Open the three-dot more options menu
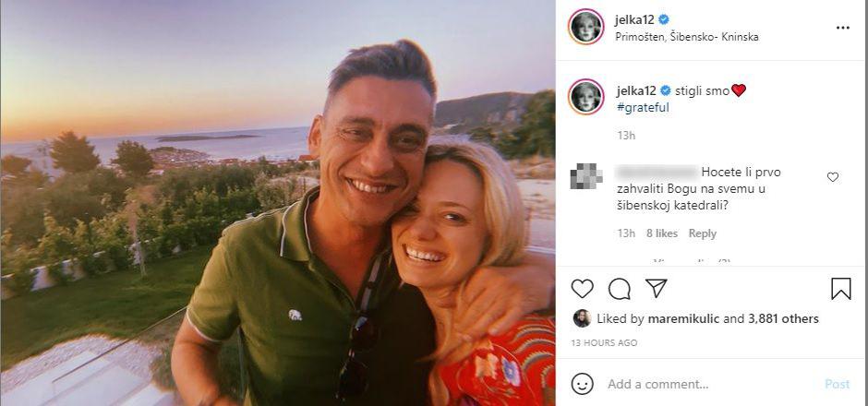The image size is (868, 406). 842,28
